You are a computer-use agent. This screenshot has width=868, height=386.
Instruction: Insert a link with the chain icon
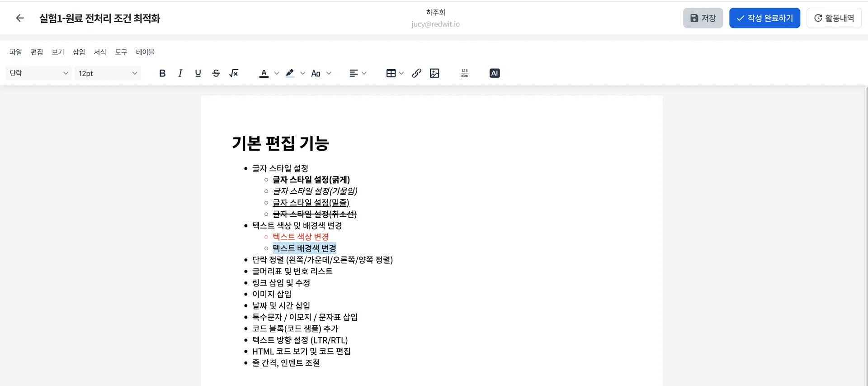pyautogui.click(x=417, y=73)
